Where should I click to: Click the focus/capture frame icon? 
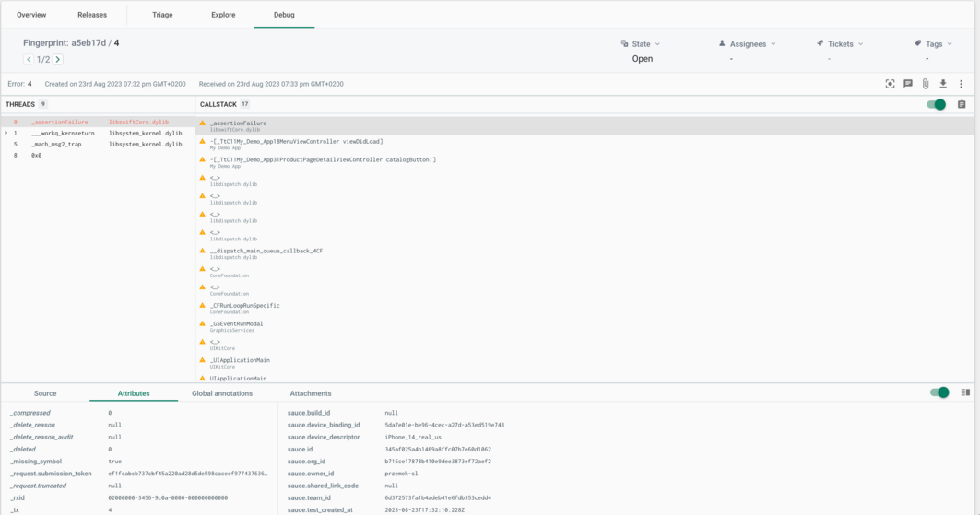click(890, 84)
